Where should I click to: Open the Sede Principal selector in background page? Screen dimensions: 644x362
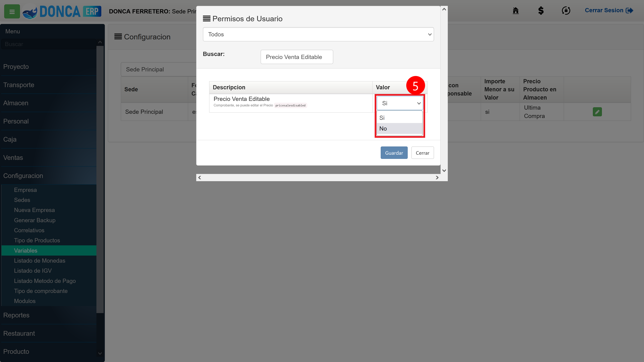point(158,69)
